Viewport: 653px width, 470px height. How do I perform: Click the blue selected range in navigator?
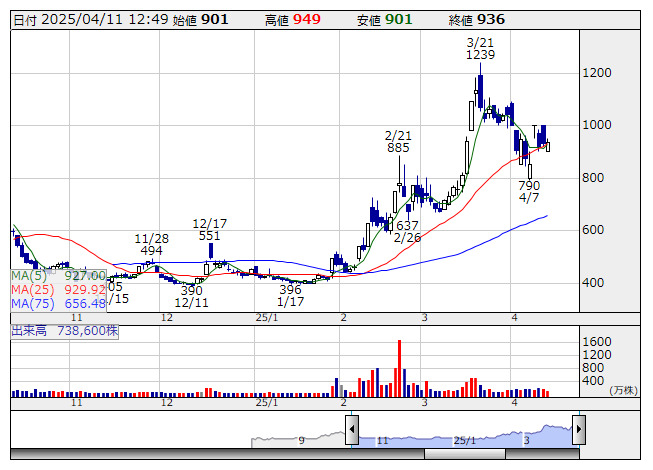pos(465,436)
